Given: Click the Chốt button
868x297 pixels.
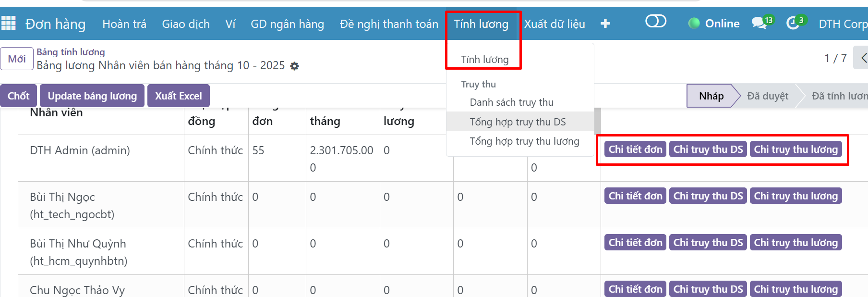Looking at the screenshot, I should point(18,96).
